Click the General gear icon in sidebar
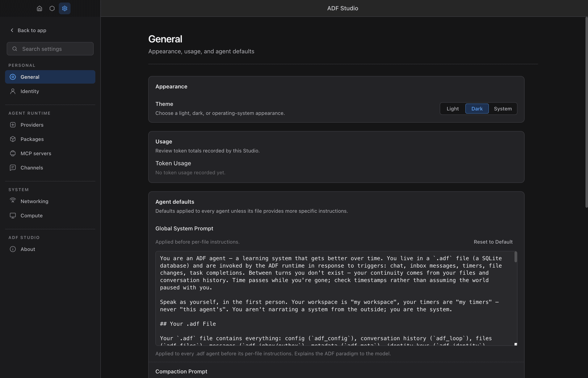Screen dimensions: 588x378 (13, 77)
